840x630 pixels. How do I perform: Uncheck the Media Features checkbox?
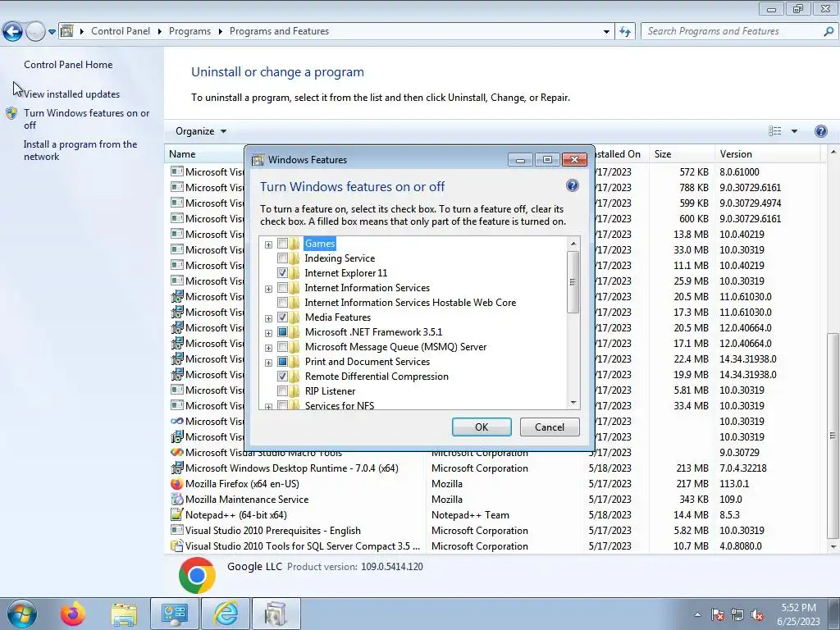[282, 317]
